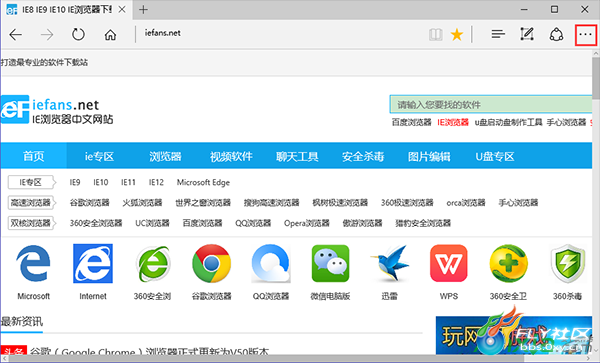This screenshot has height=363, width=600.
Task: Open the IE10 link
Action: (101, 182)
